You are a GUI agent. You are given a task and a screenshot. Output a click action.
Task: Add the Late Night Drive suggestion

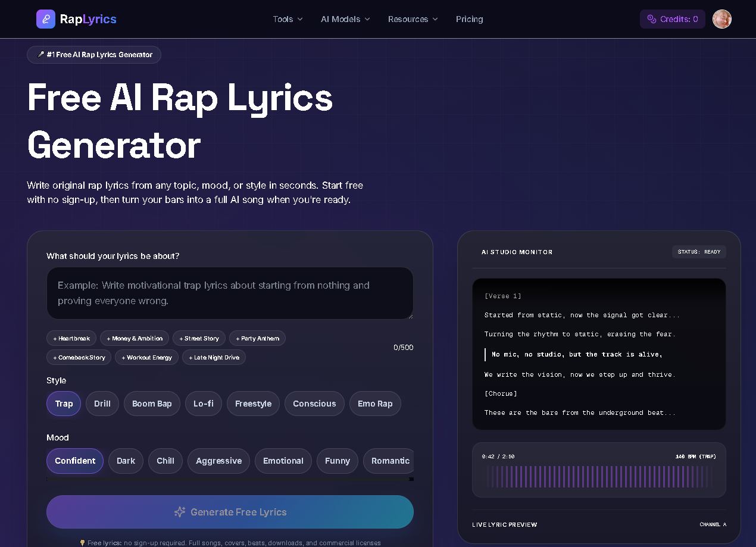214,357
